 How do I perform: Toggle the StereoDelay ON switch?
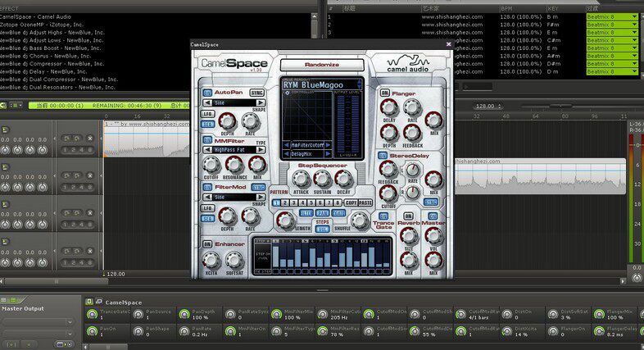click(383, 156)
